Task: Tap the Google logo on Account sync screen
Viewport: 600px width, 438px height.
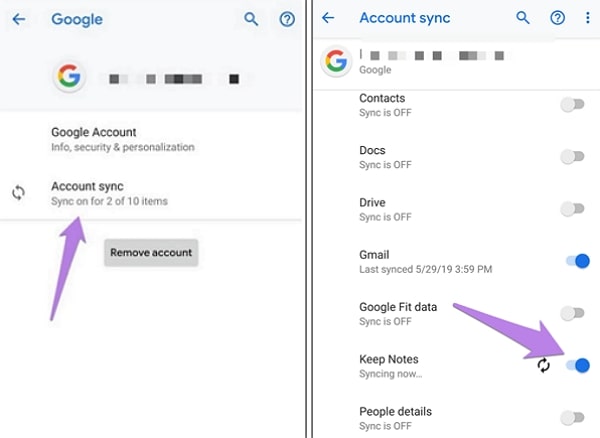Action: pyautogui.click(x=336, y=61)
